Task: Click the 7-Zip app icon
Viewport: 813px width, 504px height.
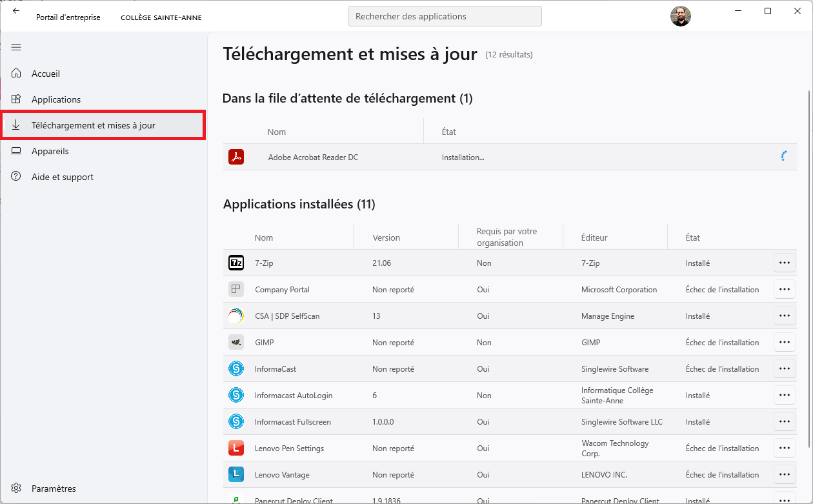Action: point(236,263)
